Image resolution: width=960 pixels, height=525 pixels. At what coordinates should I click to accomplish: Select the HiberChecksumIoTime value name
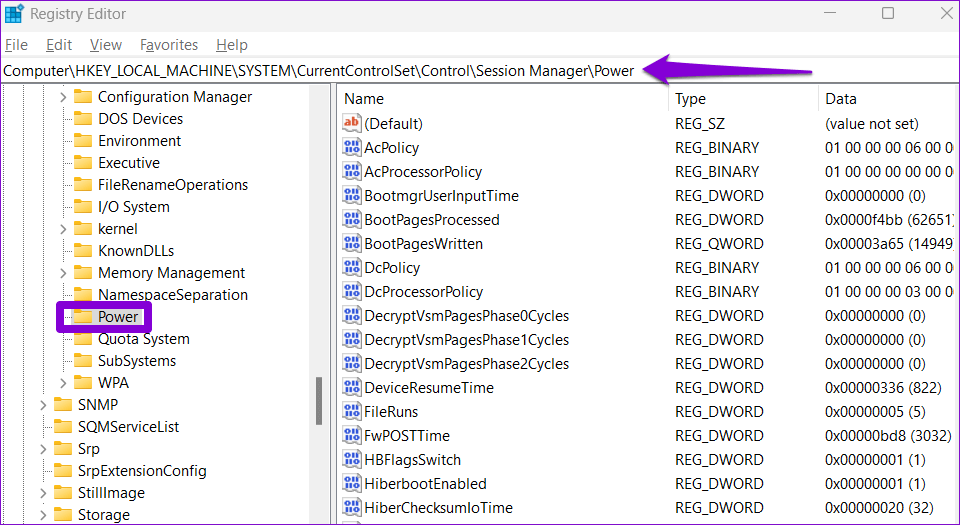coord(438,508)
